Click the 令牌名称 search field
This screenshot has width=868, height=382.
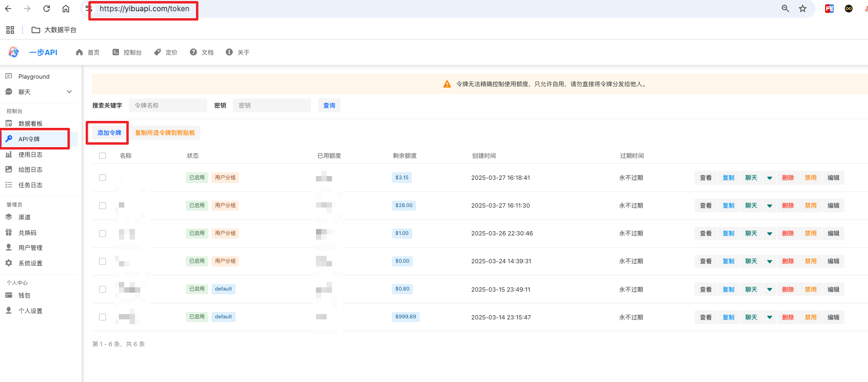[168, 105]
